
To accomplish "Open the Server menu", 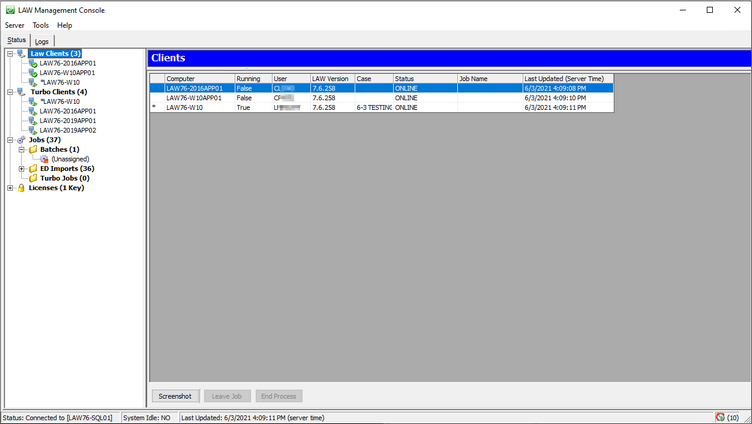I will [14, 25].
